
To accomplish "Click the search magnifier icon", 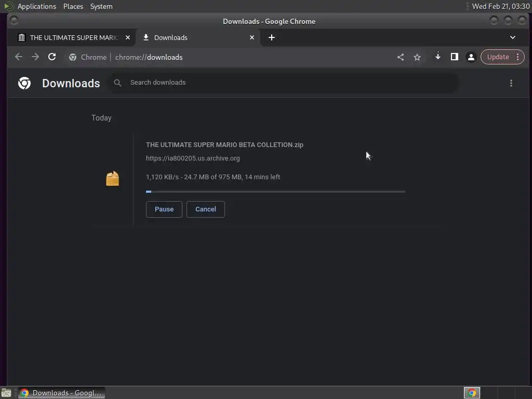I will coord(118,83).
